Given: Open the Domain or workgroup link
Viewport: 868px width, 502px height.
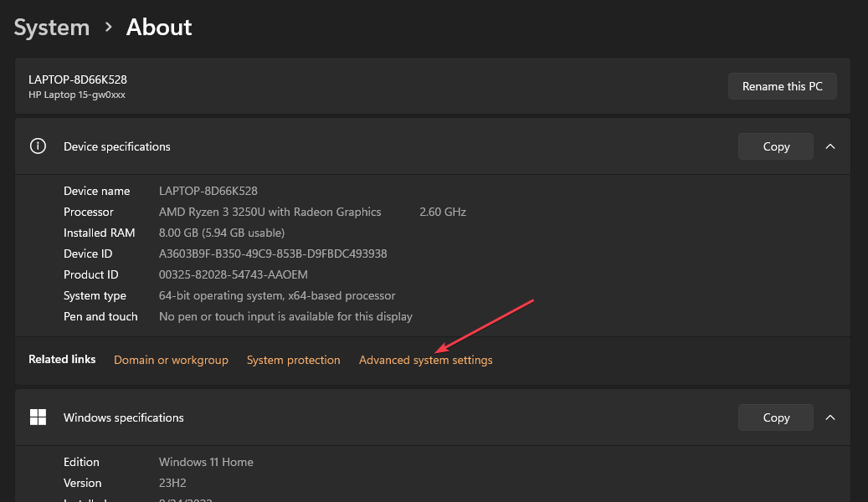Looking at the screenshot, I should click(171, 360).
